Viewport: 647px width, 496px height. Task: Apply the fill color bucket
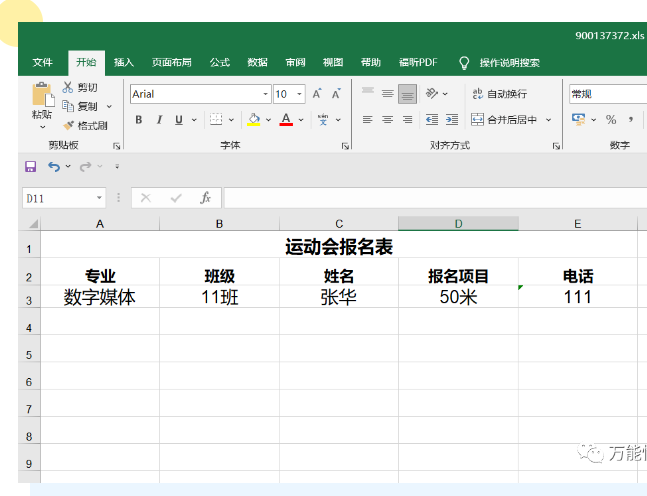253,120
